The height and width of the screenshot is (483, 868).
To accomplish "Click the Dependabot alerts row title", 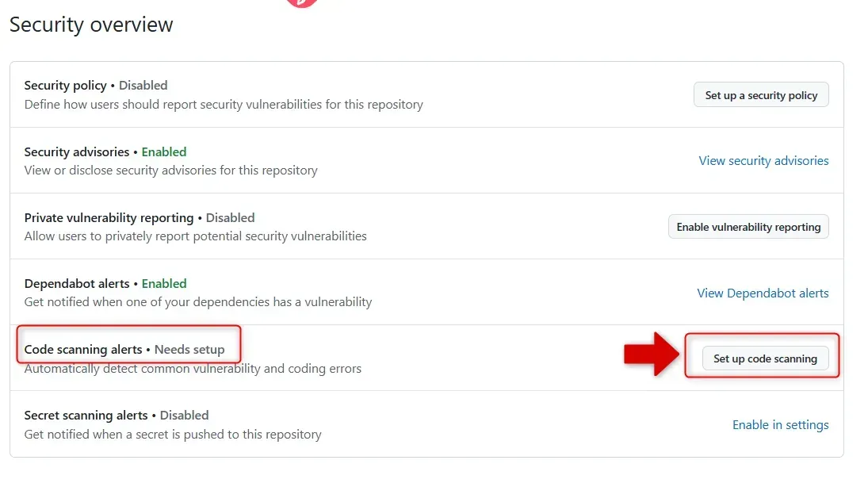I will tap(77, 284).
